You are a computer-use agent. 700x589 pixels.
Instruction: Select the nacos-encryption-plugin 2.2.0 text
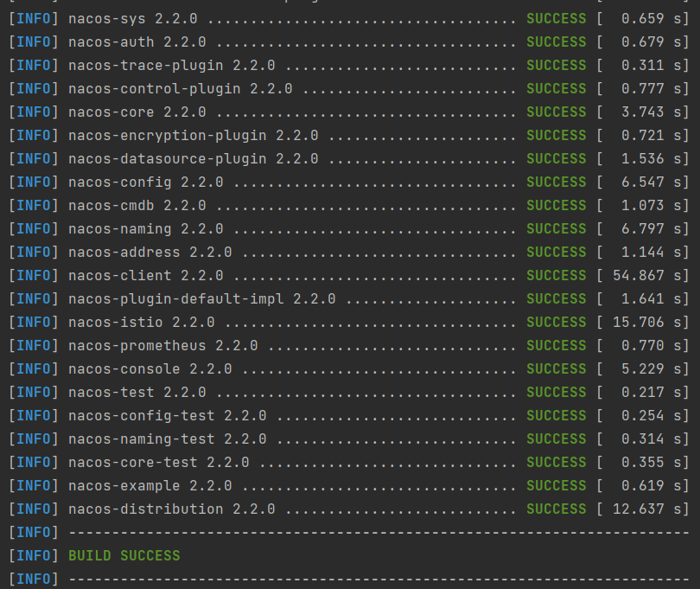coord(193,136)
